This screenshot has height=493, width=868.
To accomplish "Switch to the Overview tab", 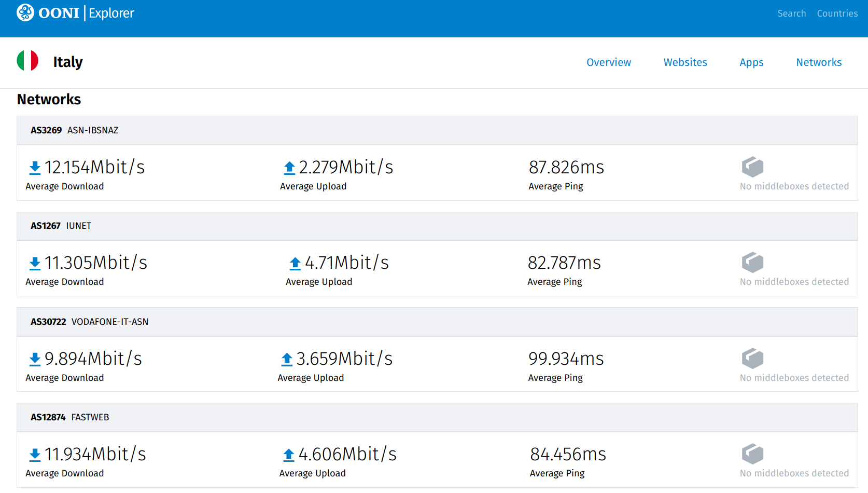I will [609, 62].
